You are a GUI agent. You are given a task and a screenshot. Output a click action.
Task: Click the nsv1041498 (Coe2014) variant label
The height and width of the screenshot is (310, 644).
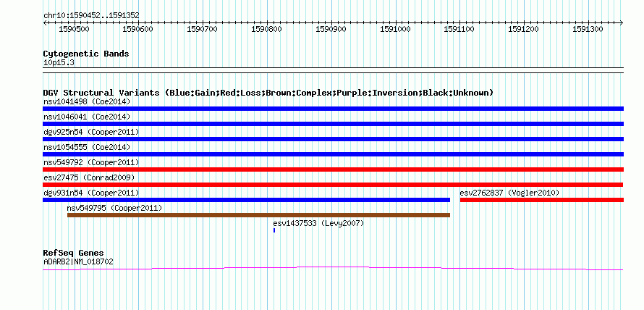(x=87, y=101)
